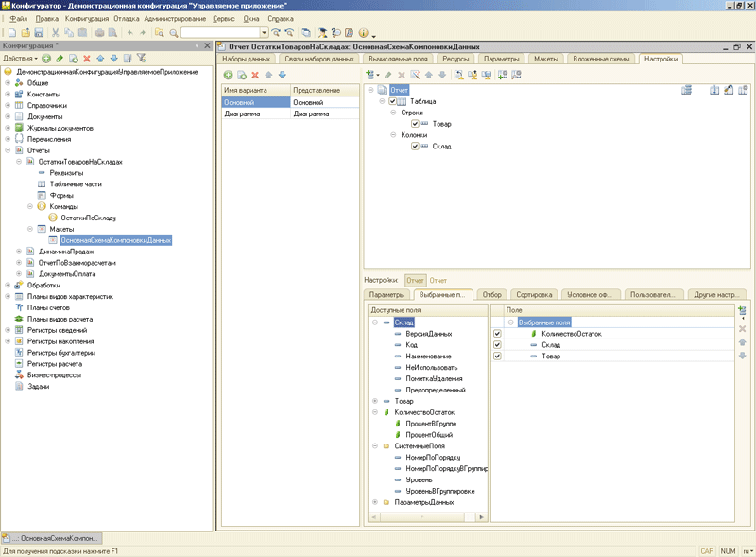Click the move up arrow in Configuration panel
The image size is (756, 557).
click(100, 58)
